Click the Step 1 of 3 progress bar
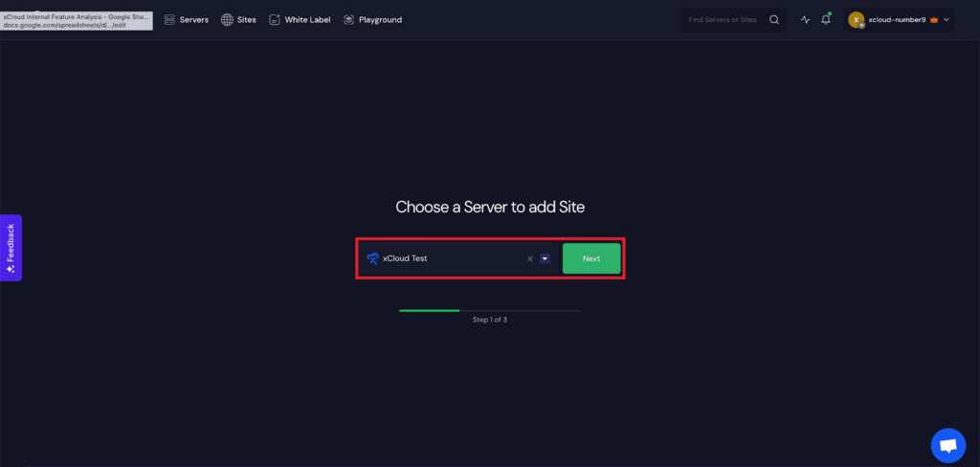Screen dimensions: 980x467 [489, 310]
